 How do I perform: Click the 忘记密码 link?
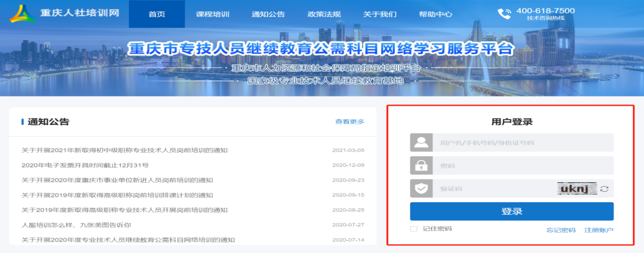561,230
